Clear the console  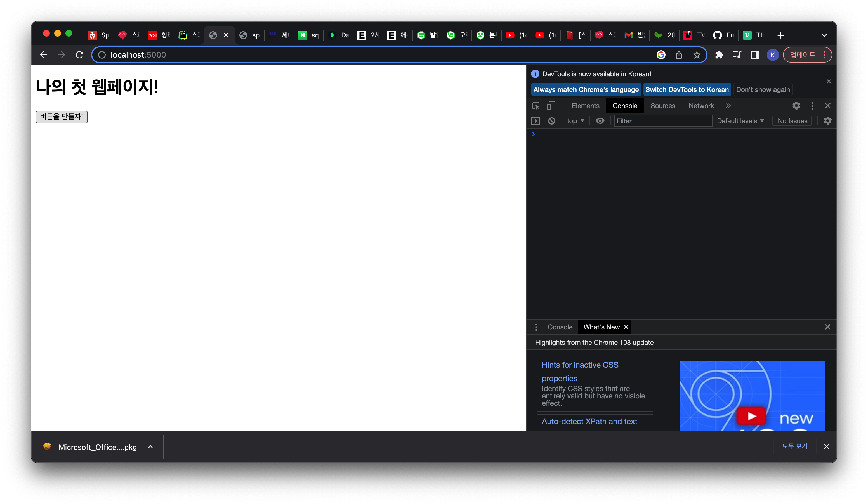(x=551, y=121)
